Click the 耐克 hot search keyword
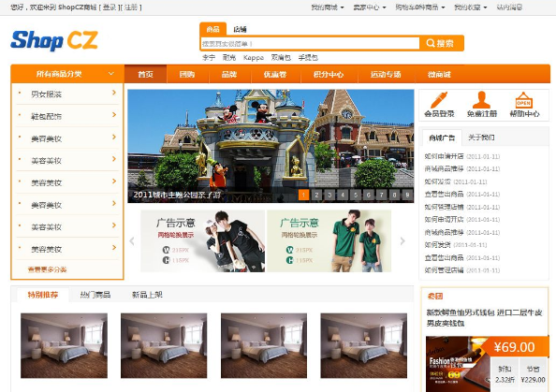Image resolution: width=556 pixels, height=392 pixels. (x=229, y=57)
